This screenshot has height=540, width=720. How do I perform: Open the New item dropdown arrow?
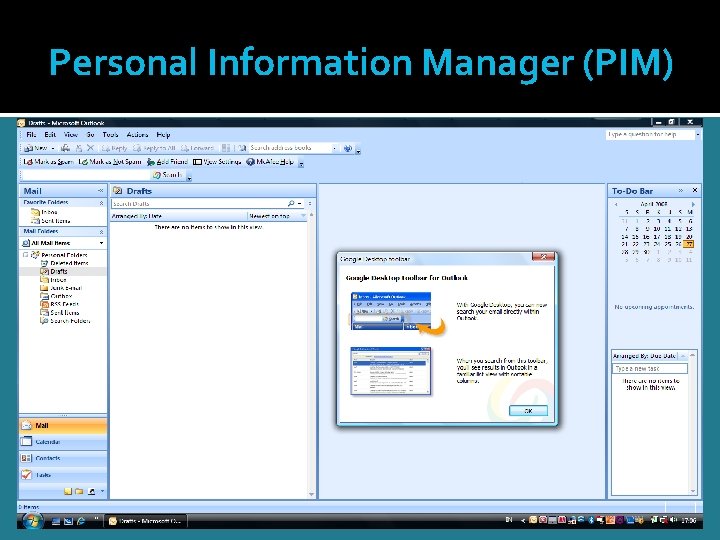point(53,148)
